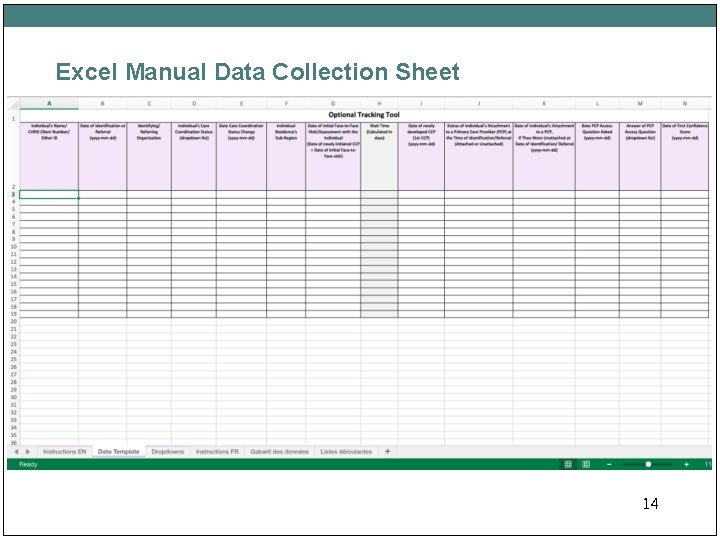720x540 pixels.
Task: Click 'Date of Identification or Referral' header cell
Action: click(102, 156)
